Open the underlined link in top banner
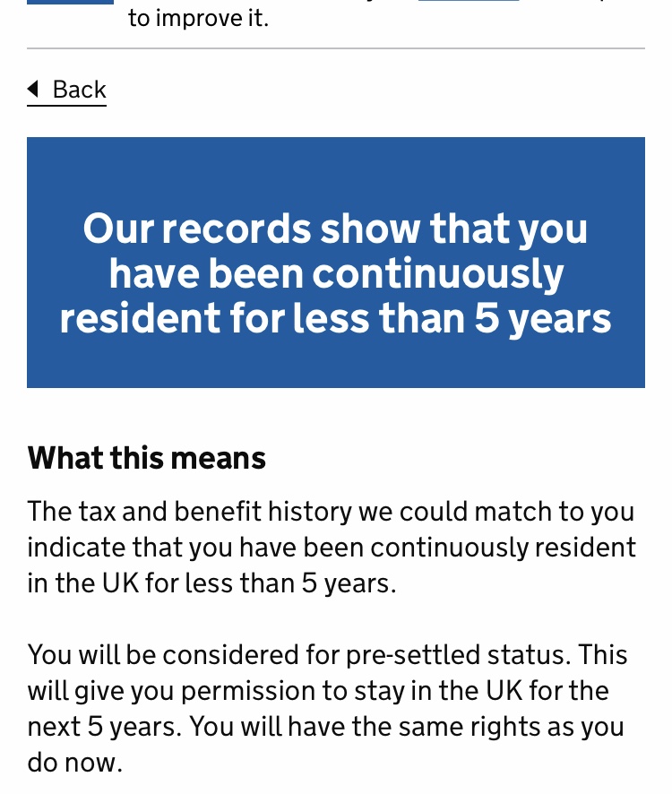The width and height of the screenshot is (672, 794). (x=468, y=2)
